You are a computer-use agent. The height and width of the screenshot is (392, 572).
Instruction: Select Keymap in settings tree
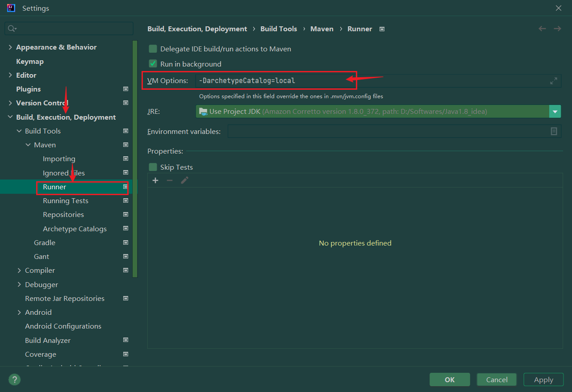pyautogui.click(x=30, y=62)
